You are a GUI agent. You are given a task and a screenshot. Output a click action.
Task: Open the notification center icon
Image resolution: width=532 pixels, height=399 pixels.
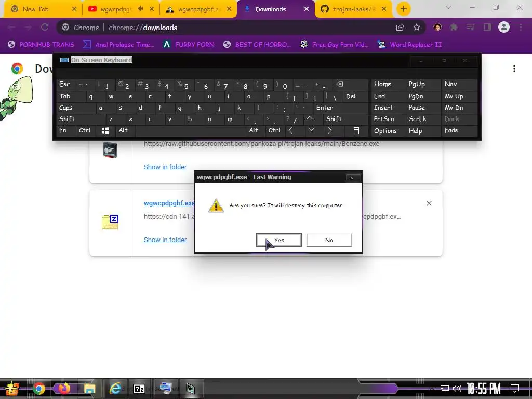click(515, 389)
